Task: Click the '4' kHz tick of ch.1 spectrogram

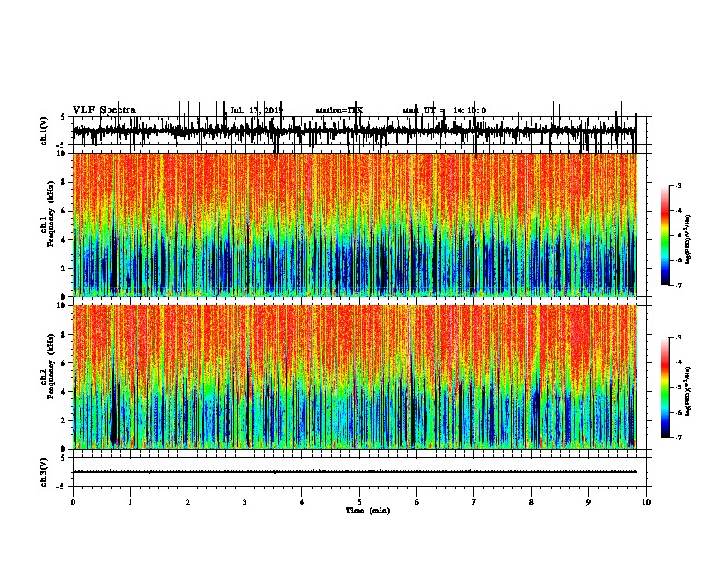Action: (x=63, y=240)
